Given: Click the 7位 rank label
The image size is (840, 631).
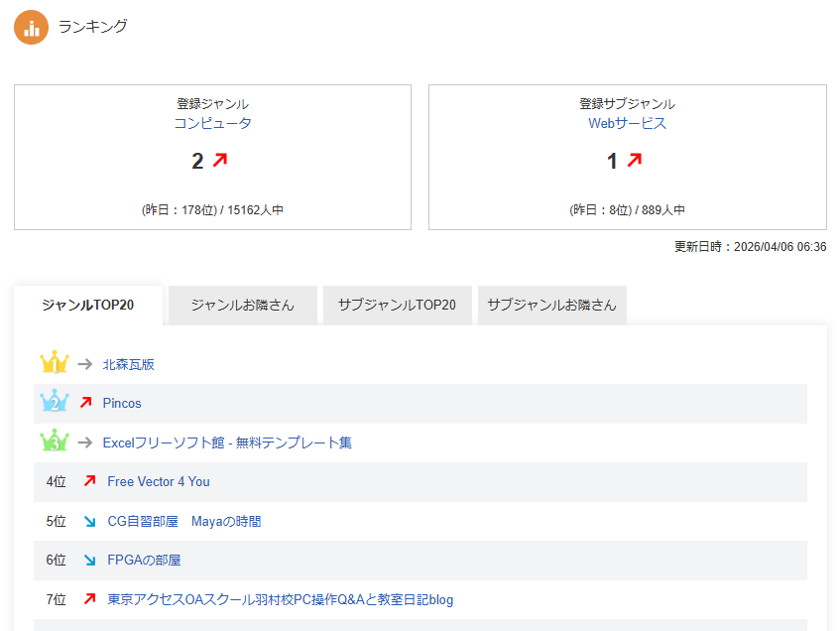Looking at the screenshot, I should 57,599.
